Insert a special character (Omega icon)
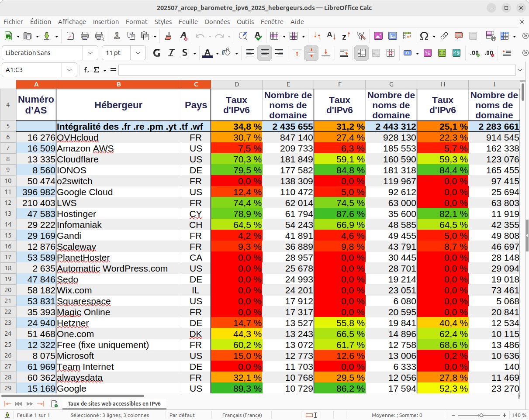Screen dimensions: 529x420 424,36
